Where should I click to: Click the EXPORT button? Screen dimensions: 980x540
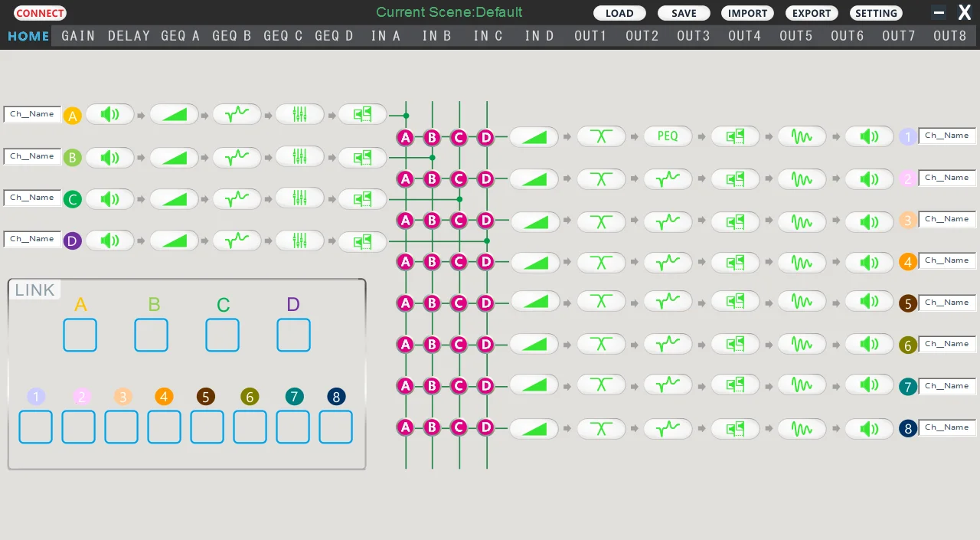(812, 13)
